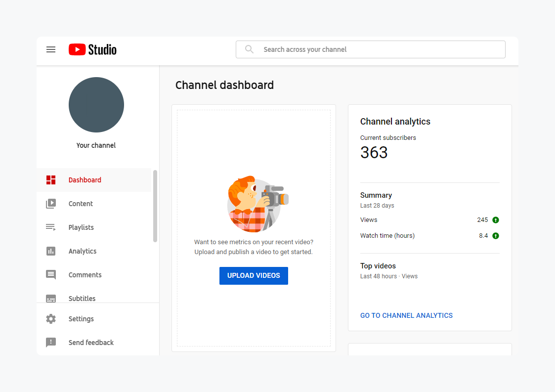
Task: Click the Watch time up arrow indicator
Action: tap(496, 236)
